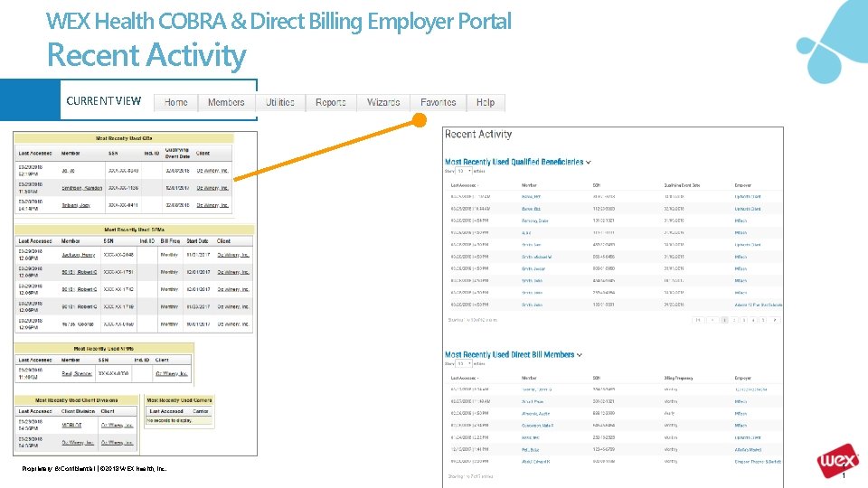Open Adams 12 Five Star Schools employer link
This screenshot has height=488, width=868.
[759, 305]
